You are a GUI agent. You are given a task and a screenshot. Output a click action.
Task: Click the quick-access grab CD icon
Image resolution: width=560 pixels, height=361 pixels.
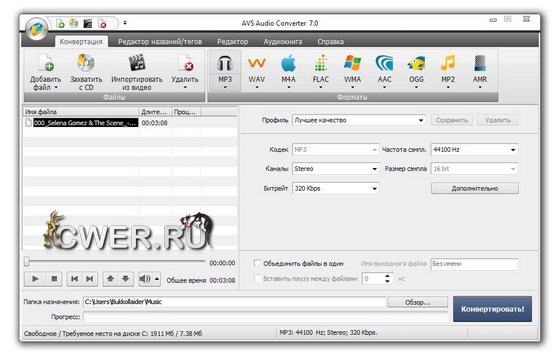click(74, 24)
